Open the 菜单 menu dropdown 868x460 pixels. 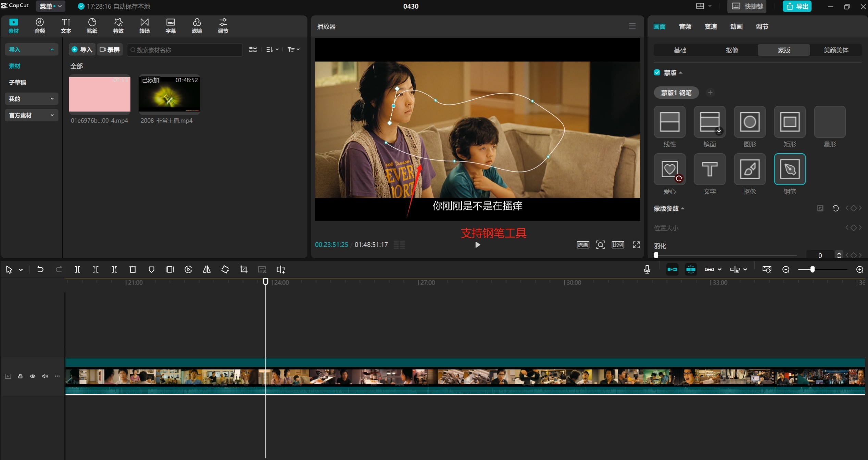point(50,6)
